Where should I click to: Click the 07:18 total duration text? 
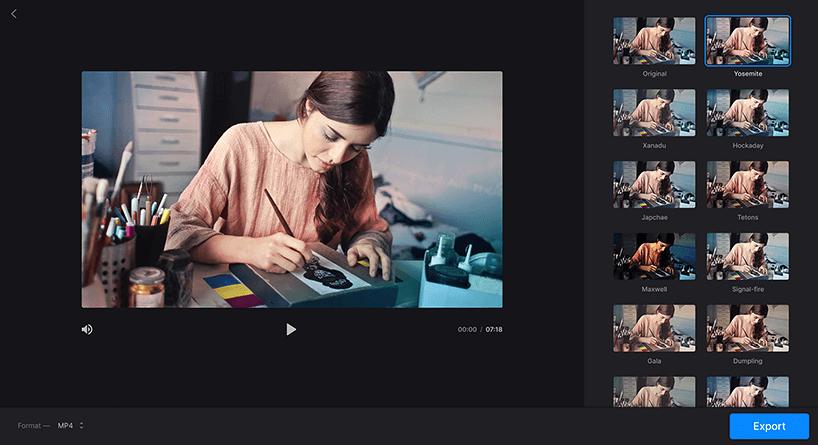(x=494, y=330)
